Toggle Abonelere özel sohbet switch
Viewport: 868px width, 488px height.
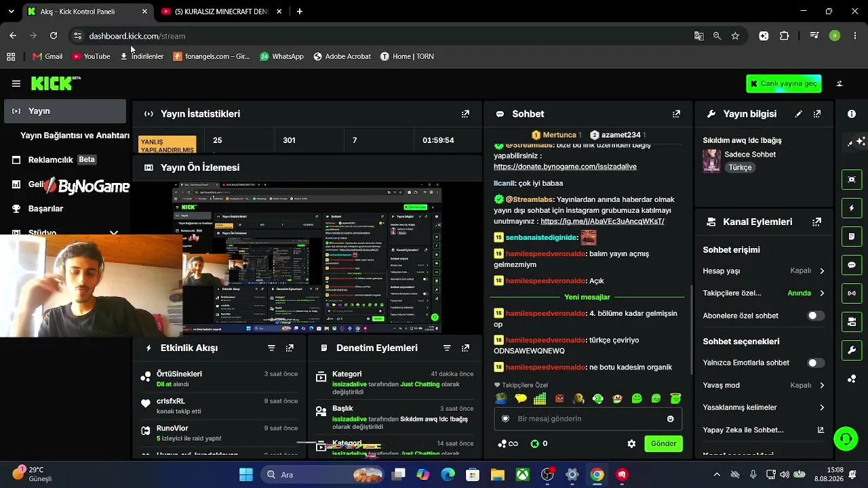pos(816,316)
